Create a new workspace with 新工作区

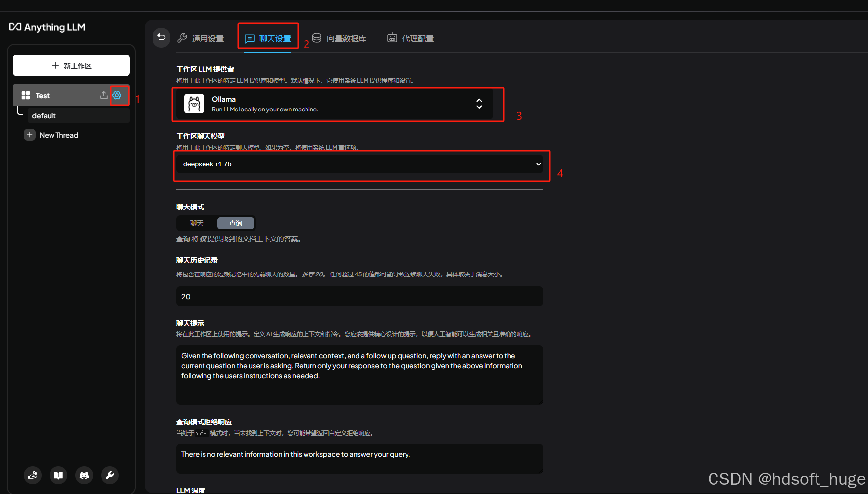(71, 65)
